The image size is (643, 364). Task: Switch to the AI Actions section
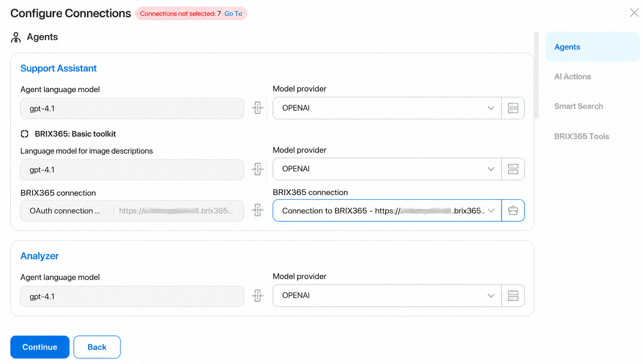click(572, 77)
